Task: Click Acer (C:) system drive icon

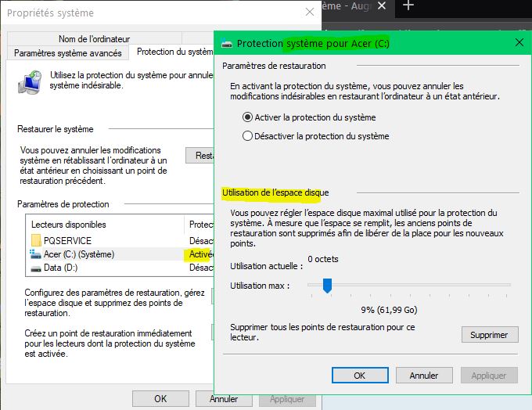Action: (x=35, y=254)
